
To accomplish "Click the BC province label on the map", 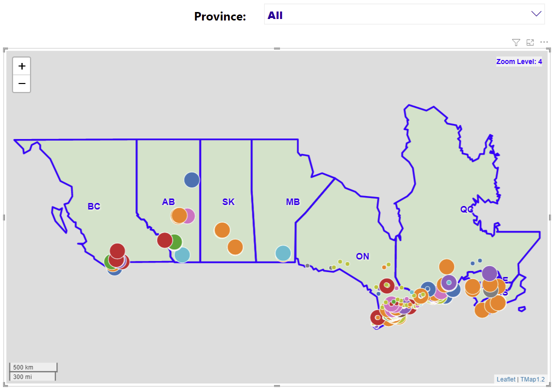I will [x=93, y=206].
